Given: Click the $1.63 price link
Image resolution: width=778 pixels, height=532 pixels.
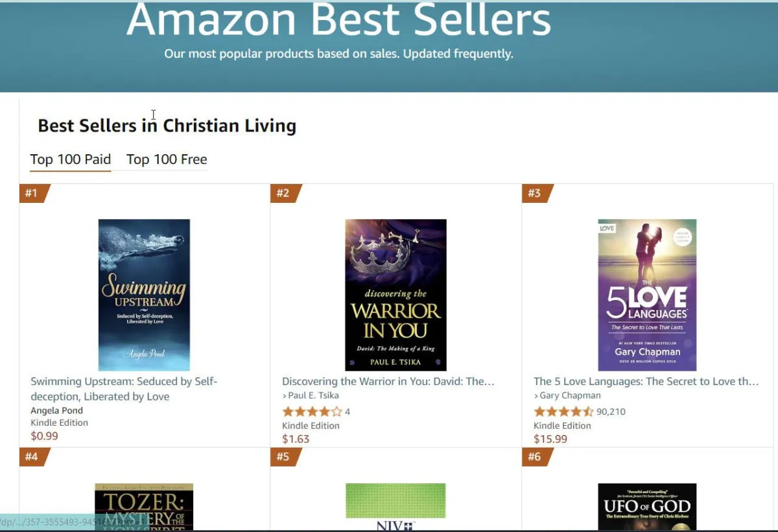Looking at the screenshot, I should tap(296, 439).
